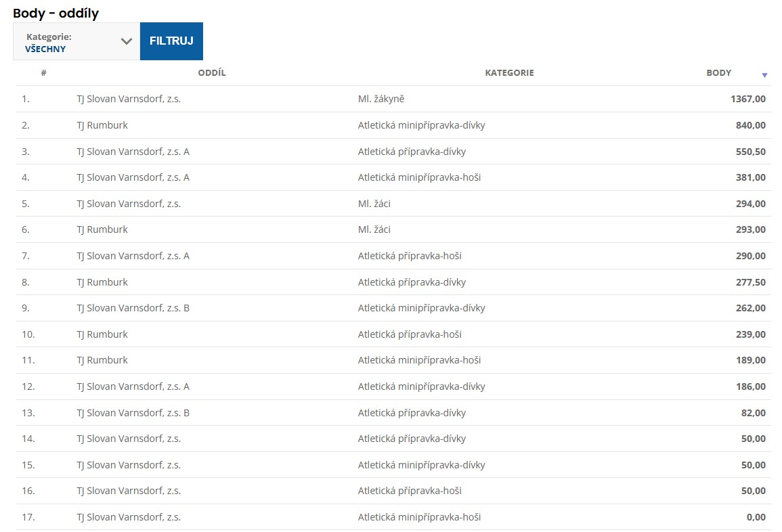This screenshot has height=532, width=782.
Task: Click the ODDÍL column header
Action: 211,73
